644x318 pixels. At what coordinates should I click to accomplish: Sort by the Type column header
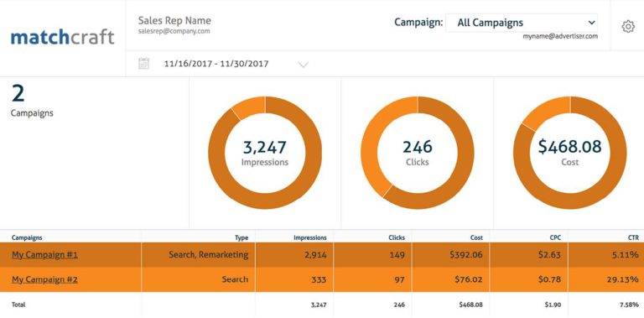pos(241,237)
